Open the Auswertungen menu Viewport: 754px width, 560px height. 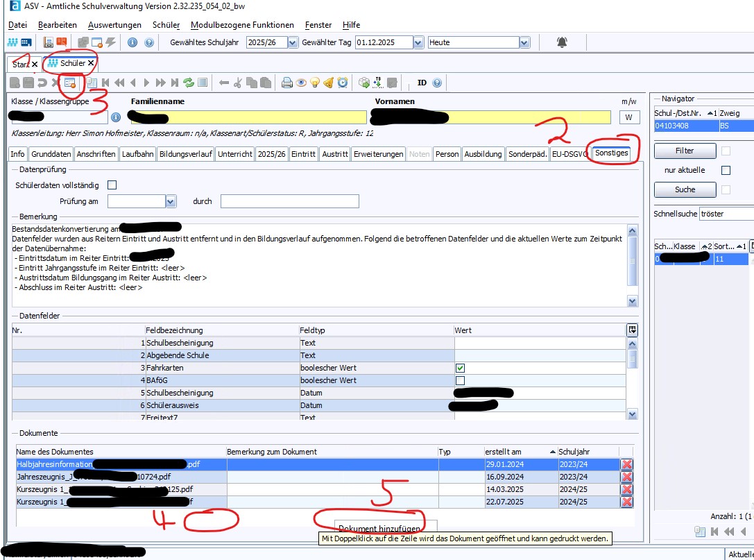[114, 25]
